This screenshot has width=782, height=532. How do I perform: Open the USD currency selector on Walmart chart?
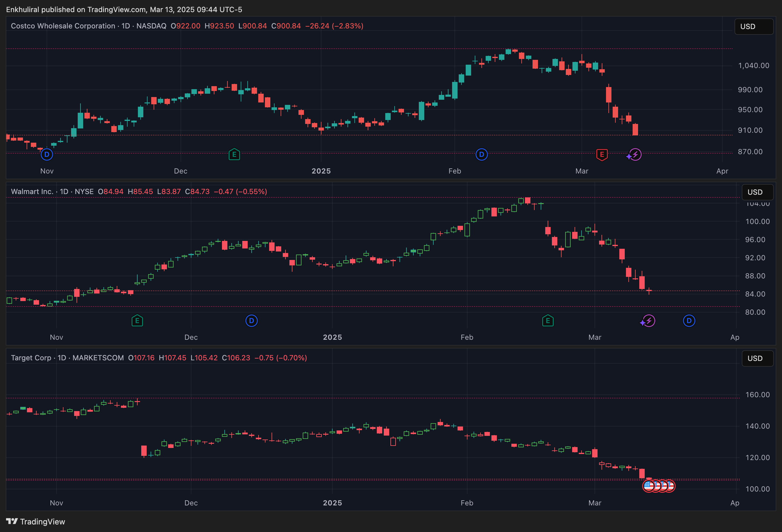(x=757, y=192)
